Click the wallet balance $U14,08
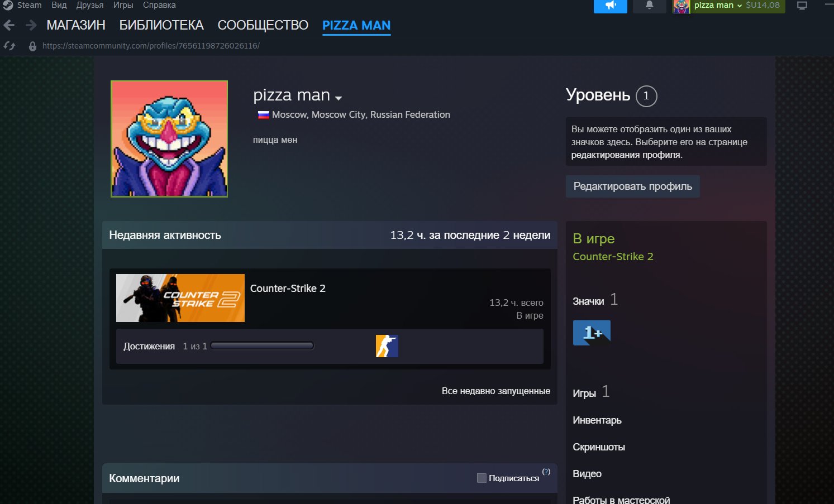This screenshot has height=504, width=834. [x=762, y=5]
